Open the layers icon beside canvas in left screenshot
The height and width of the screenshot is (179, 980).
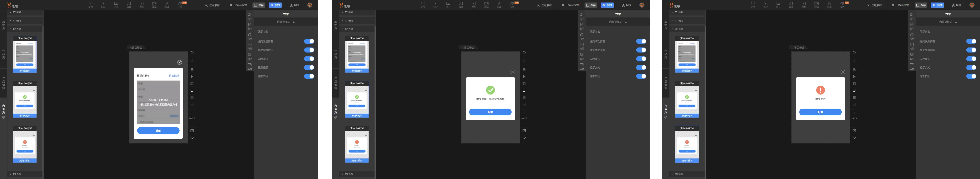tap(192, 70)
